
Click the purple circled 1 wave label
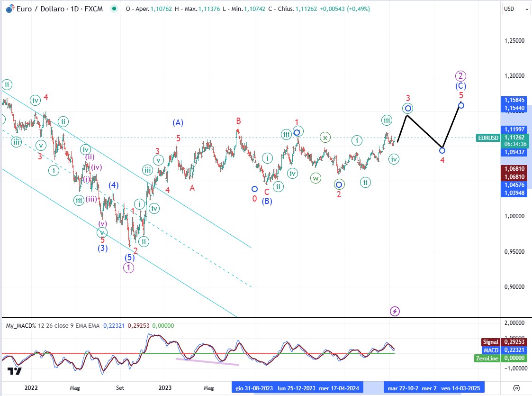[x=128, y=267]
